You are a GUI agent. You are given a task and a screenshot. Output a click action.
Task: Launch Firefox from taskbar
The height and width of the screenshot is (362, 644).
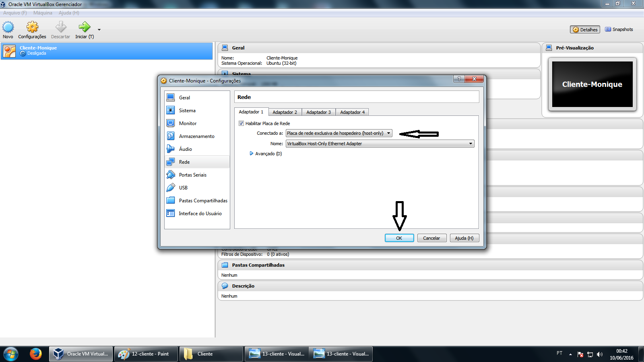[x=36, y=354]
